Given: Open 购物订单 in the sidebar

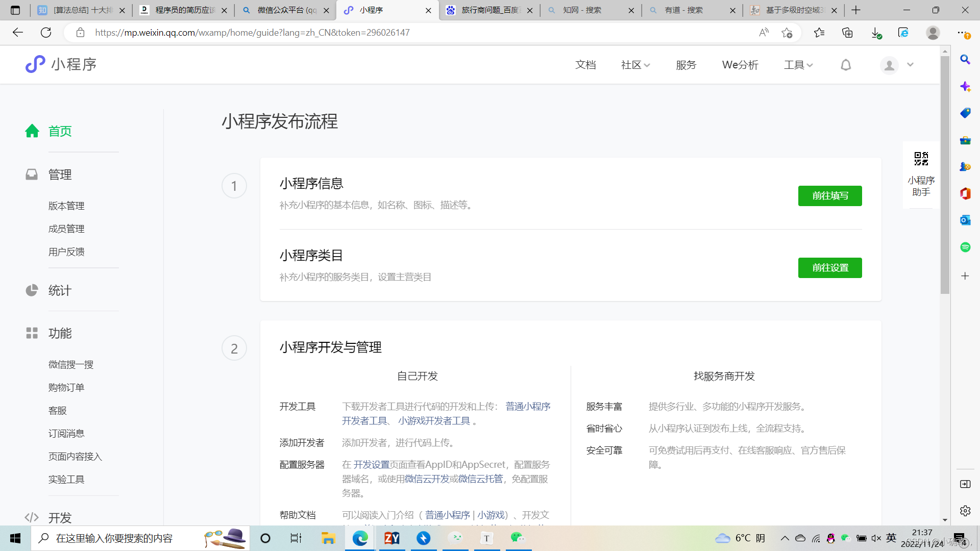Looking at the screenshot, I should 66,388.
